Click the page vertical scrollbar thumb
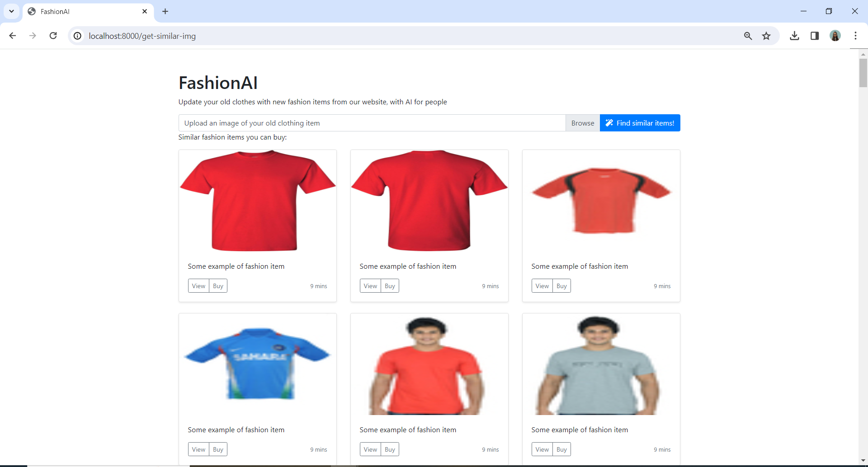 pos(863,73)
